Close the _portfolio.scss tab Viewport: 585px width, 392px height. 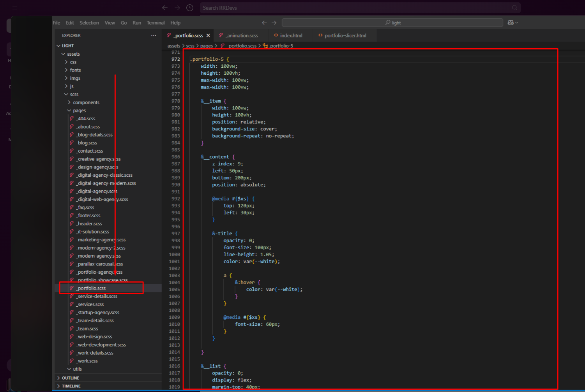(208, 35)
